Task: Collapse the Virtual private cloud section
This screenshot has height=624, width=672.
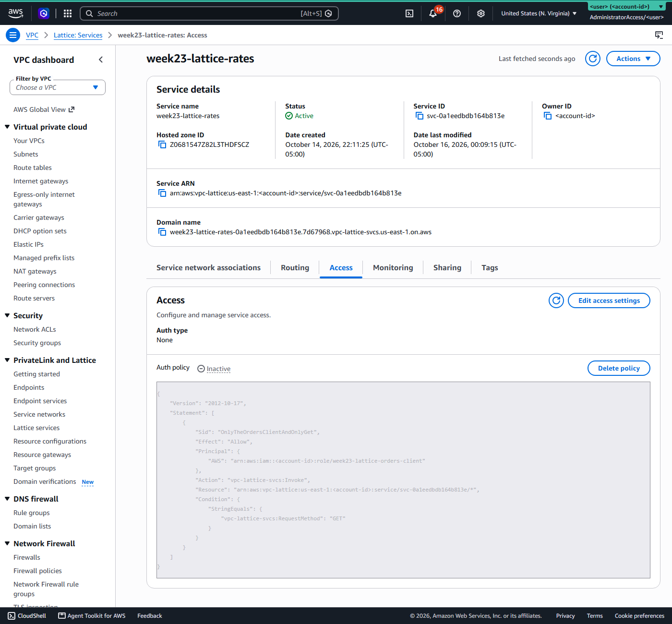Action: pyautogui.click(x=7, y=127)
